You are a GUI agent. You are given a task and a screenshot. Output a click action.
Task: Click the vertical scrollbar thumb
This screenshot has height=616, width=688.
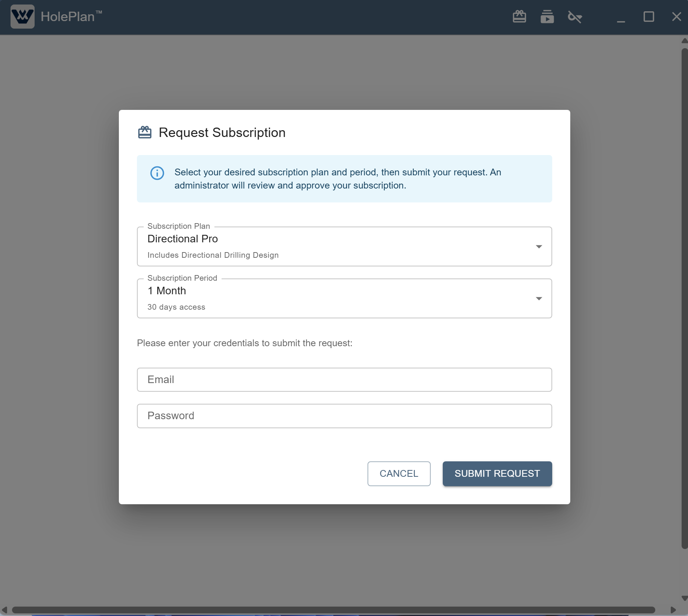pos(684,297)
